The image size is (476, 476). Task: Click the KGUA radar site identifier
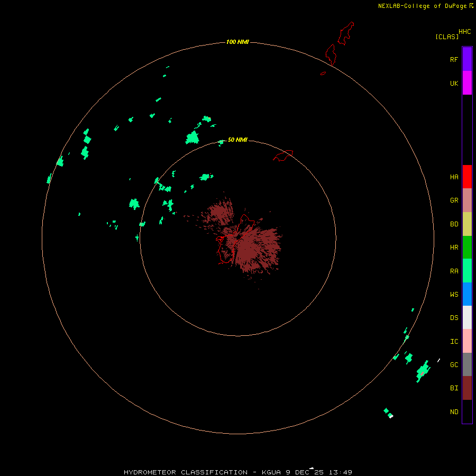pos(272,472)
